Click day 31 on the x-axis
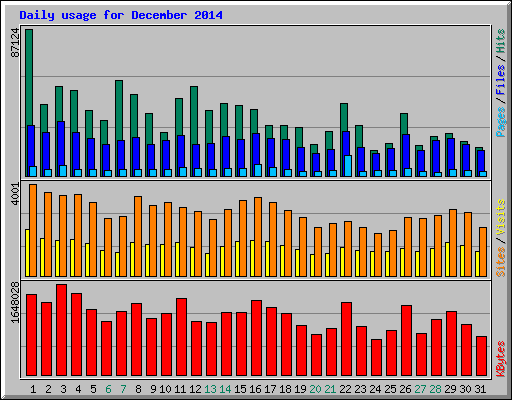This screenshot has height=400, width=512. [480, 389]
